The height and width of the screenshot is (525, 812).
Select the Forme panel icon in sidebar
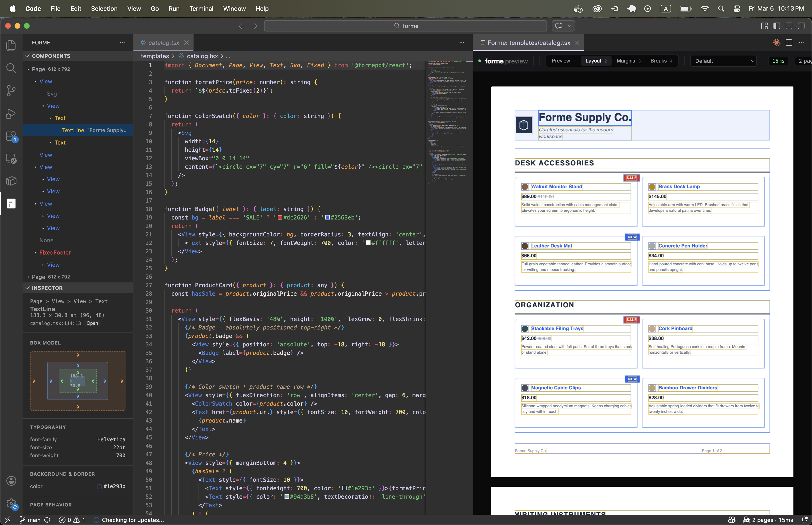pyautogui.click(x=11, y=204)
